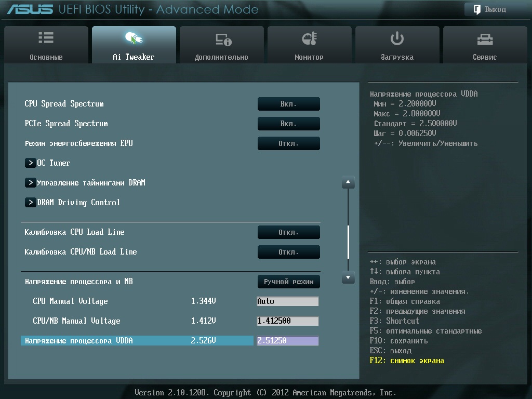Select Напряжение процессора и NB label
This screenshot has height=399, width=532.
(79, 282)
